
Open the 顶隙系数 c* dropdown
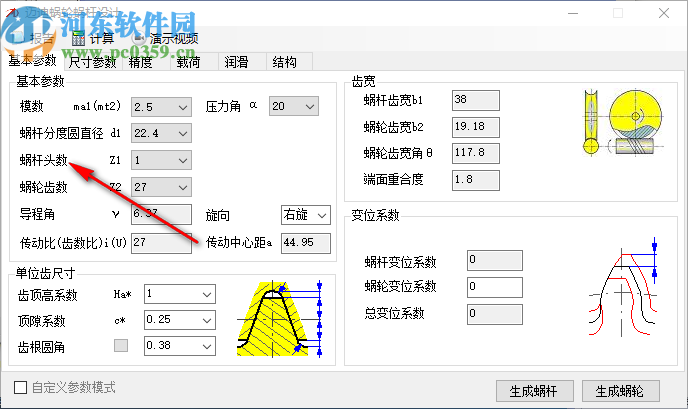(180, 320)
